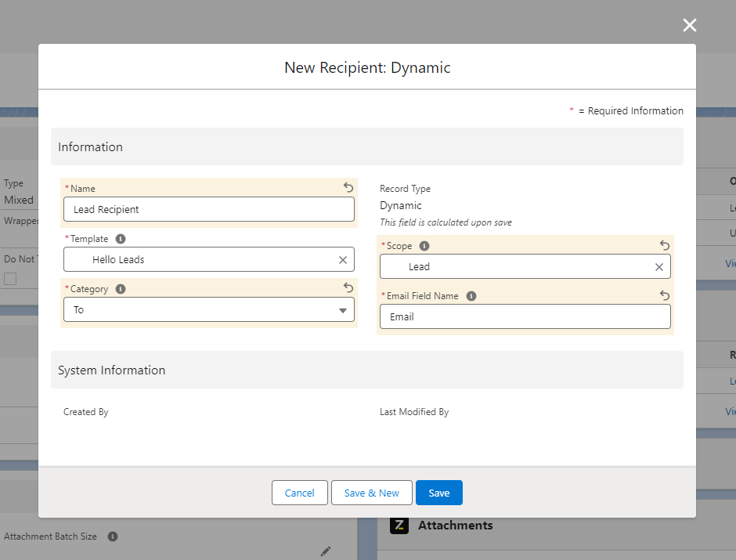
Task: Click the Name input containing Lead Recipient
Action: pyautogui.click(x=208, y=209)
